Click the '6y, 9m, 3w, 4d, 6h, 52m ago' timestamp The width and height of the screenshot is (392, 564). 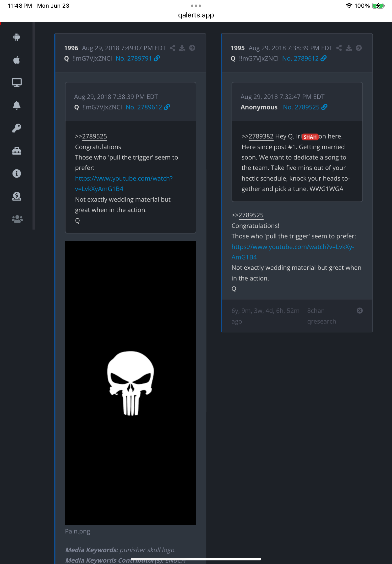(265, 316)
